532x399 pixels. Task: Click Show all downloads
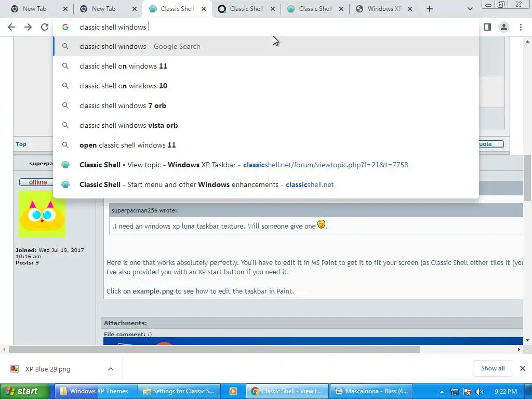click(493, 368)
